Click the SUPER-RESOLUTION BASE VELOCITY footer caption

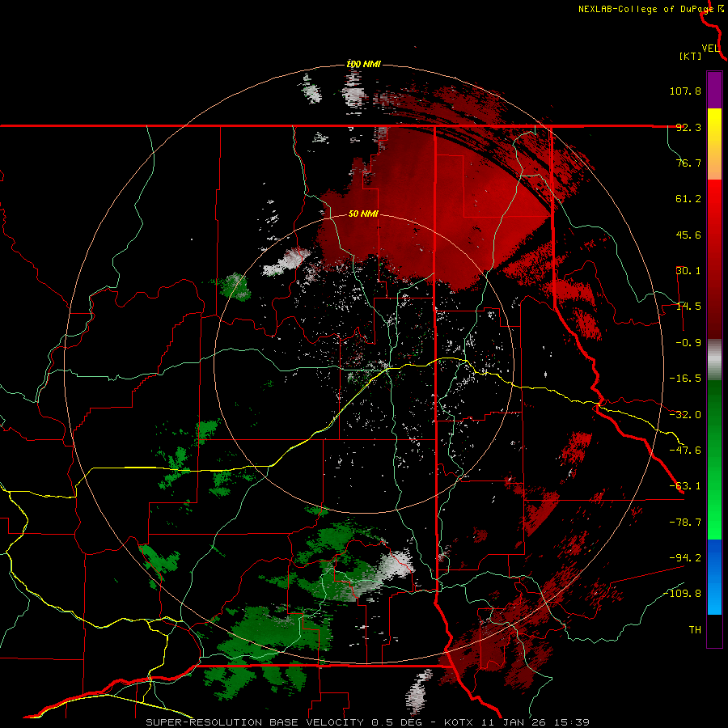(368, 722)
